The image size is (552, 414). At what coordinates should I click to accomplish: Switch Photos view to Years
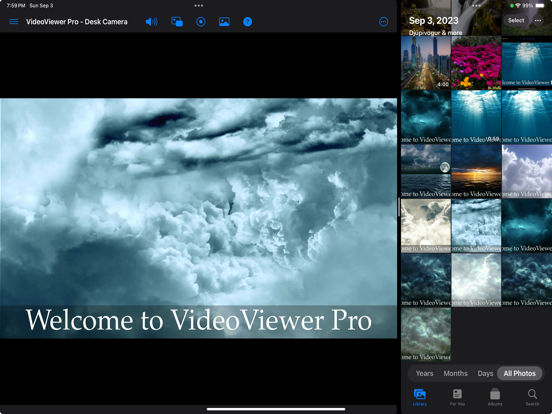click(x=424, y=374)
